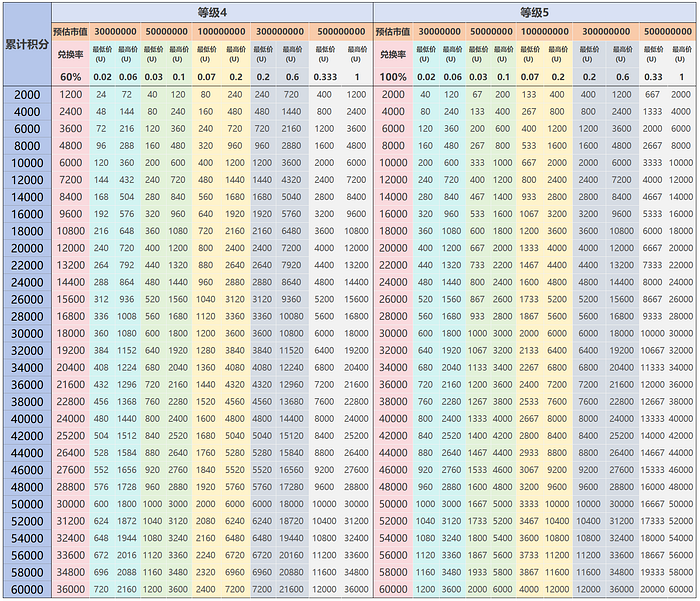Image resolution: width=700 pixels, height=601 pixels.
Task: Click 预估市值 label under 等级4
Action: pyautogui.click(x=71, y=31)
